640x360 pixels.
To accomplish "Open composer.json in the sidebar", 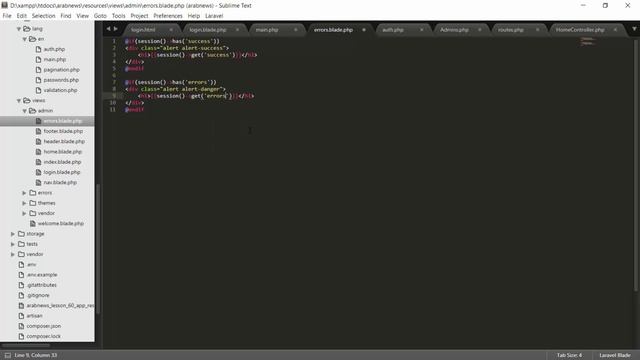I will point(44,326).
